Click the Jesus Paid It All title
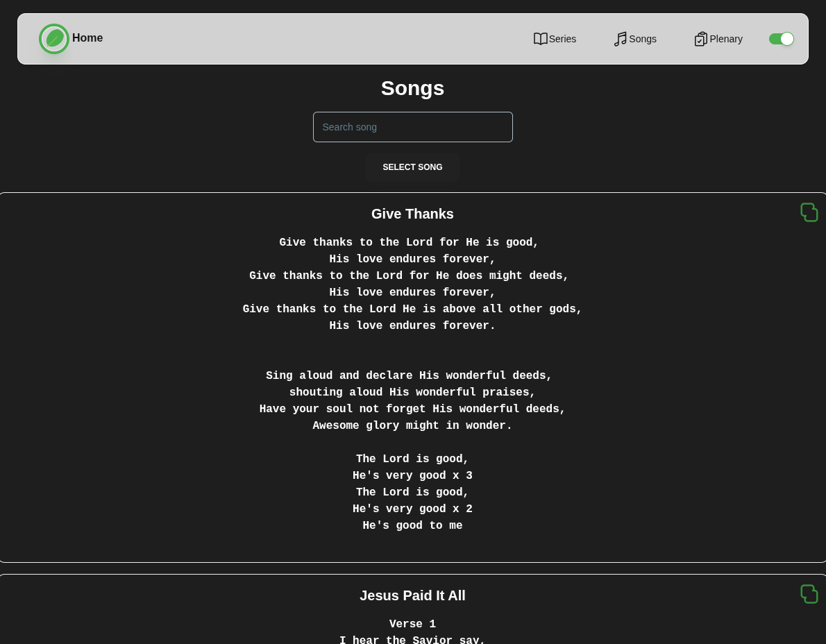The height and width of the screenshot is (644, 826). (412, 595)
